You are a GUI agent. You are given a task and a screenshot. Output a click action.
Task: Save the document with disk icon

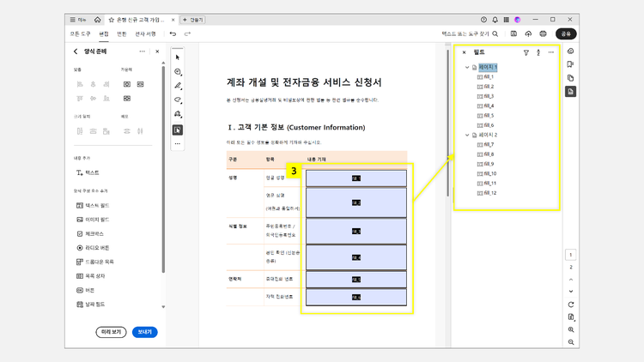click(x=513, y=33)
